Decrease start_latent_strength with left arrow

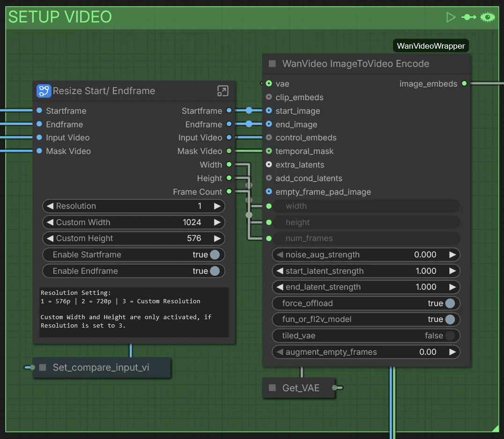[280, 271]
